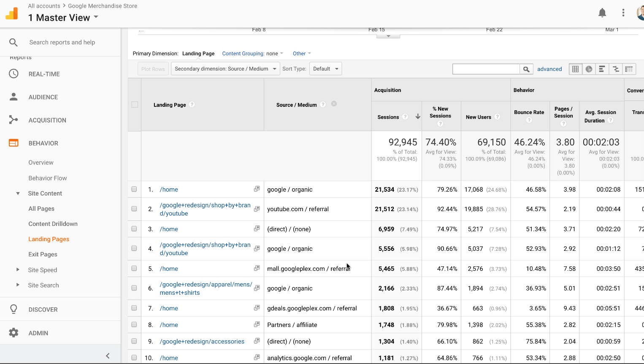Screen dimensions: 644x364
Task: Click the help icon beside New Users
Action: pyautogui.click(x=497, y=117)
